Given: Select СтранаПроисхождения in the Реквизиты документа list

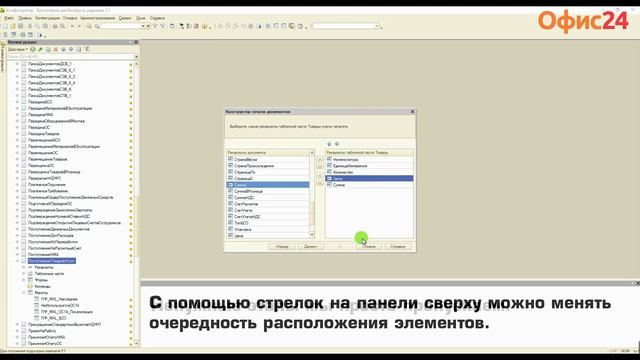Looking at the screenshot, I should (x=268, y=166).
